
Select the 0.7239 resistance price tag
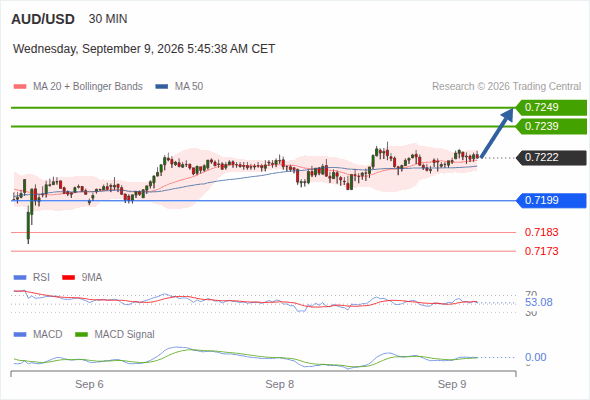551,126
